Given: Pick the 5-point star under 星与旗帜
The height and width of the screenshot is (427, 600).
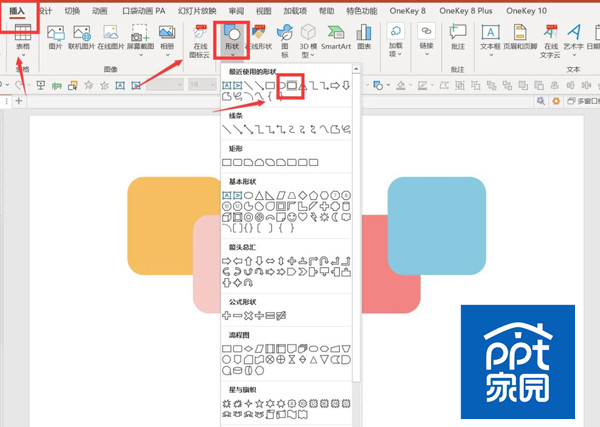Looking at the screenshot, I should tap(259, 403).
